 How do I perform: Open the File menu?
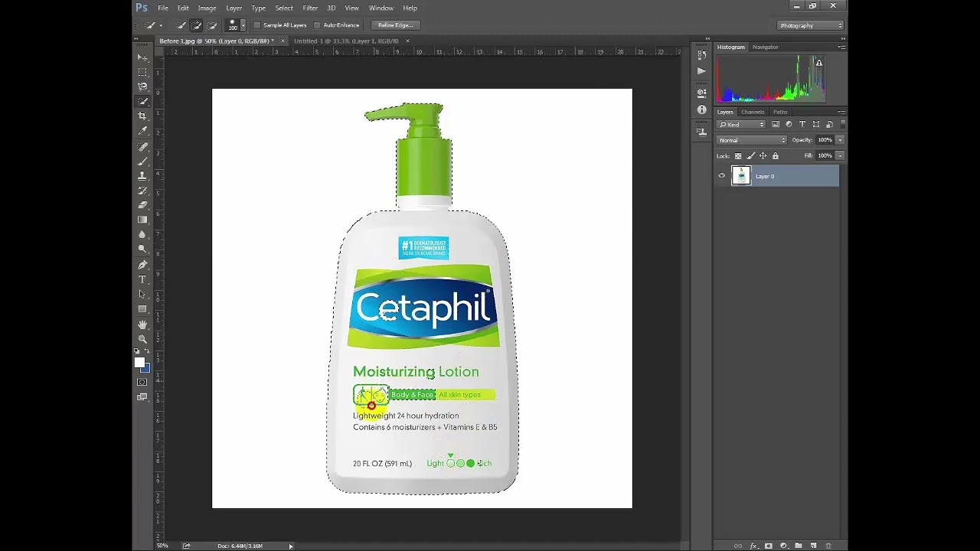coord(163,8)
